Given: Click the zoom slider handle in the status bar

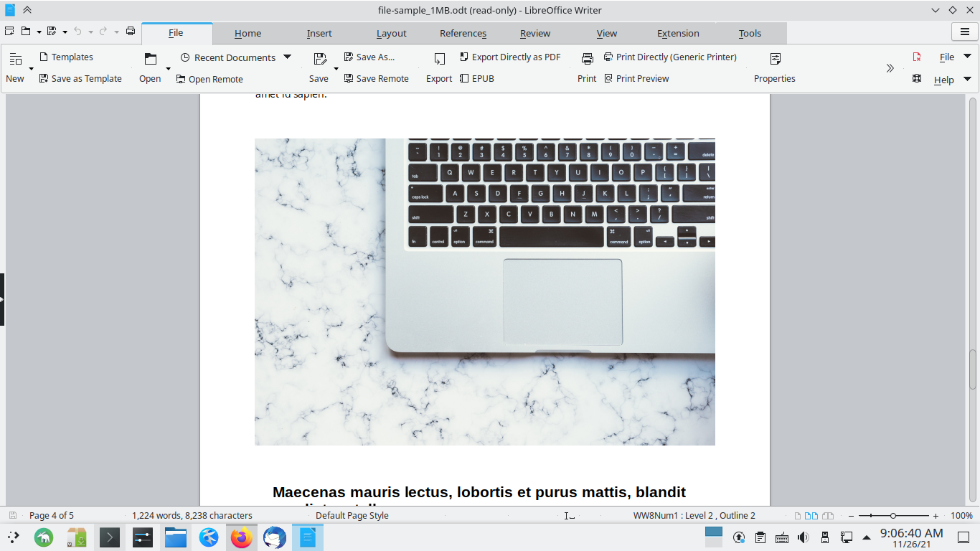Looking at the screenshot, I should 893,516.
